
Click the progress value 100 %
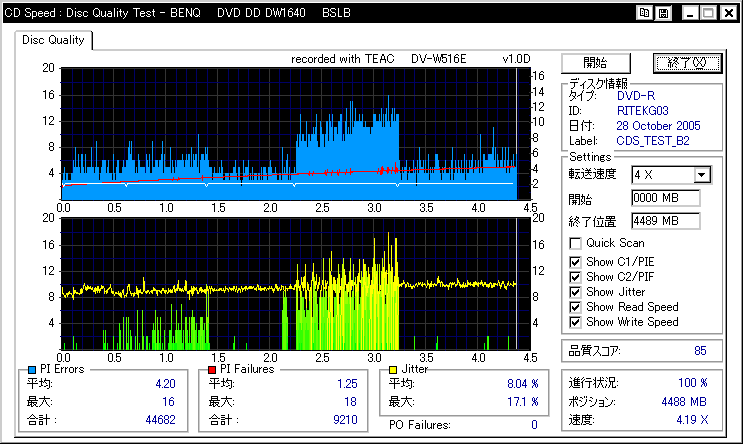point(693,383)
